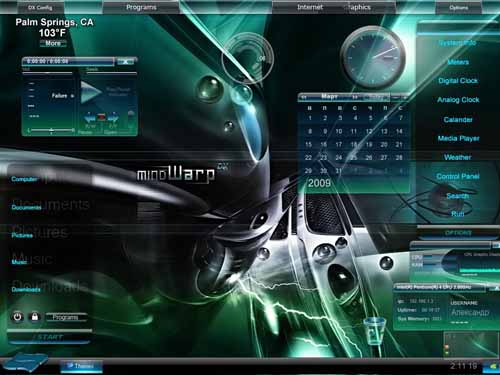Select day 17 in the calendar
The height and width of the screenshot is (375, 500).
[x=339, y=144]
